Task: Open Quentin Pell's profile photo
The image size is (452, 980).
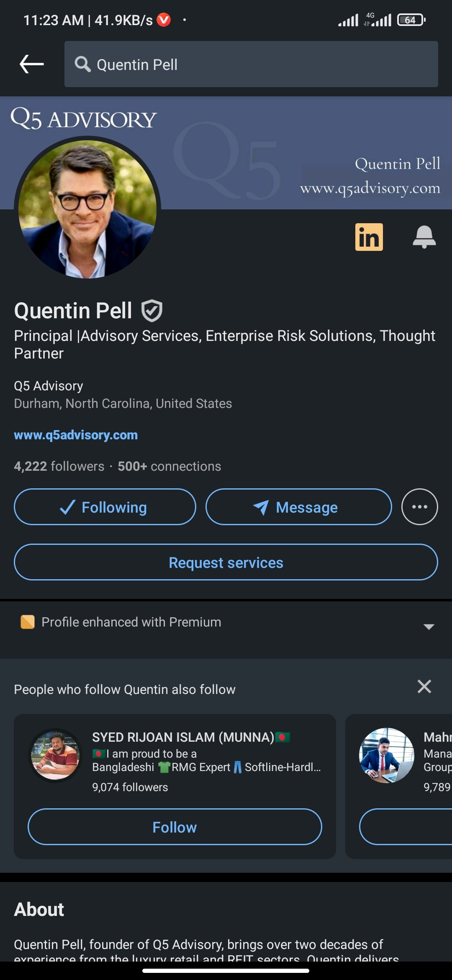Action: pyautogui.click(x=87, y=209)
